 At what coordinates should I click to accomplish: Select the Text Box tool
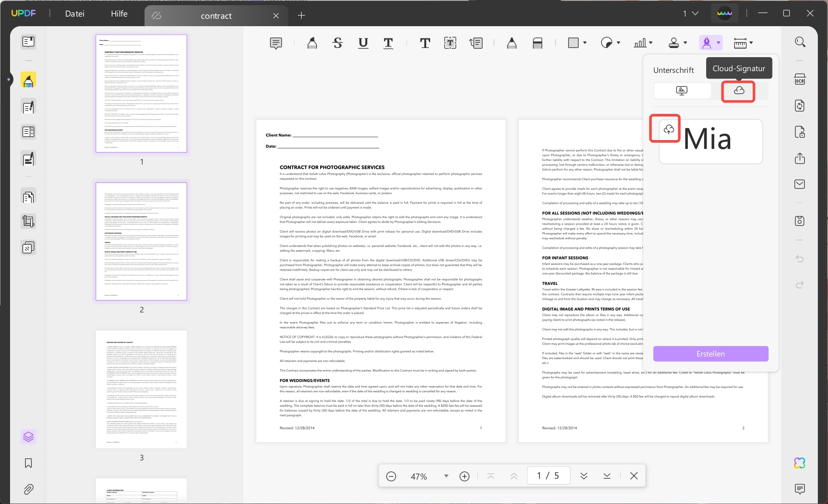450,43
